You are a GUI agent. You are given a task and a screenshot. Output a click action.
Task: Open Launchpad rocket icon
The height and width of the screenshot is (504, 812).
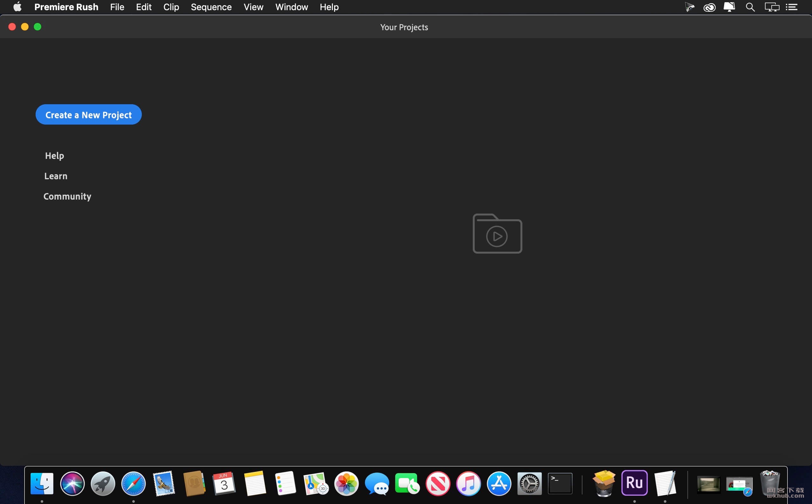[103, 483]
